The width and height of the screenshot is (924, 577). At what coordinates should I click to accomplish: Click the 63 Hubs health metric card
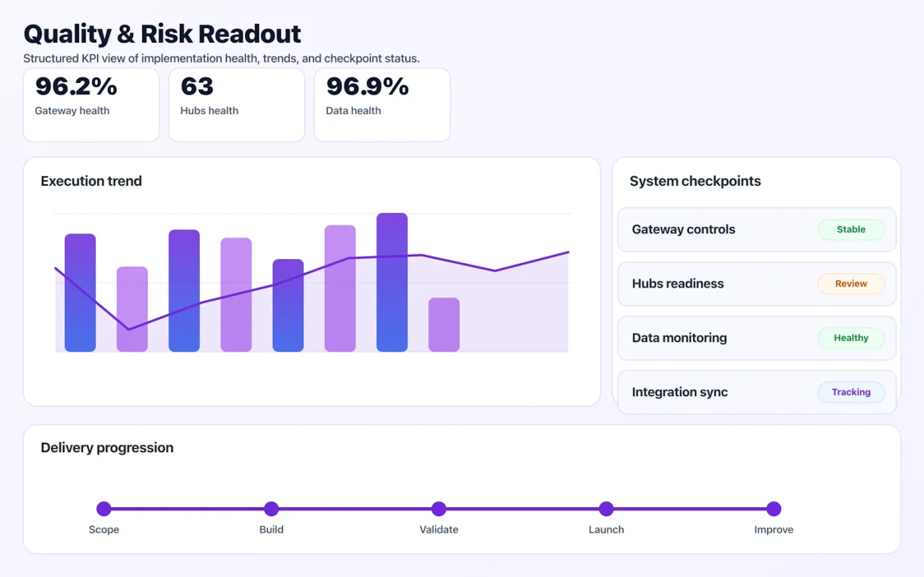point(236,104)
